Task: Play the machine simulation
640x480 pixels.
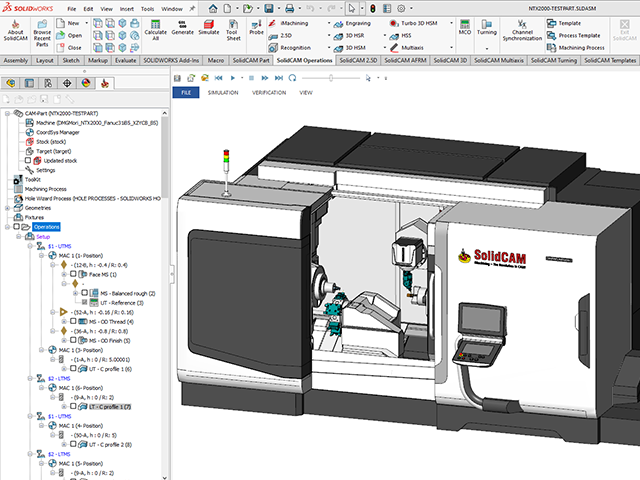Action: coord(233,78)
